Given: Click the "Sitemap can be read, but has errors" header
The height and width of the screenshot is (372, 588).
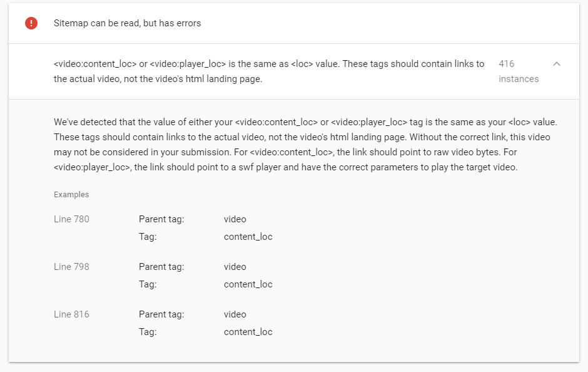Looking at the screenshot, I should click(126, 23).
